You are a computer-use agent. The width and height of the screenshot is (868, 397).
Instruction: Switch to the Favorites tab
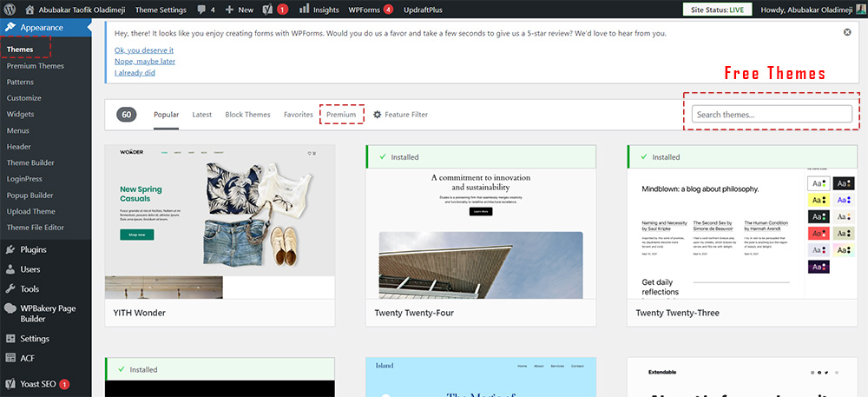(x=299, y=115)
